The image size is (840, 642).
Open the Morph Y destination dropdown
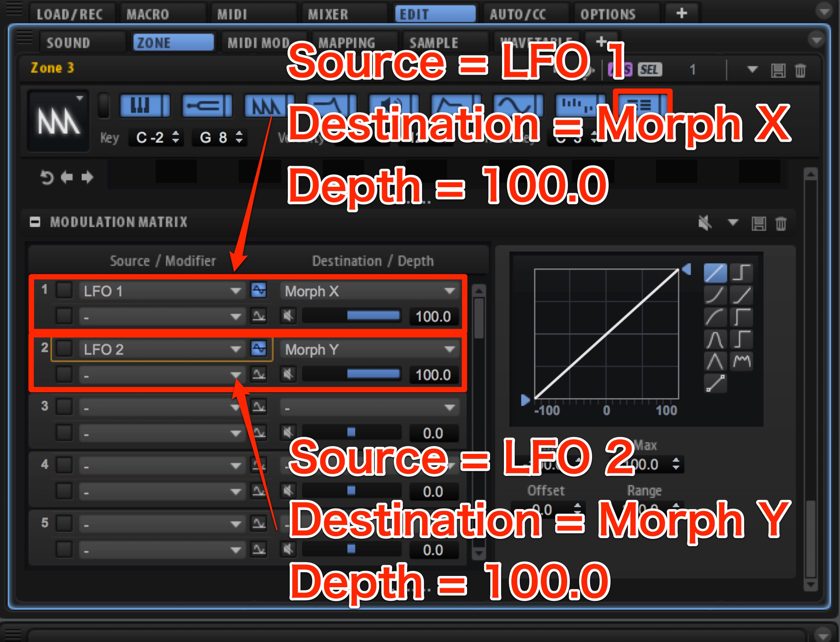pyautogui.click(x=369, y=349)
